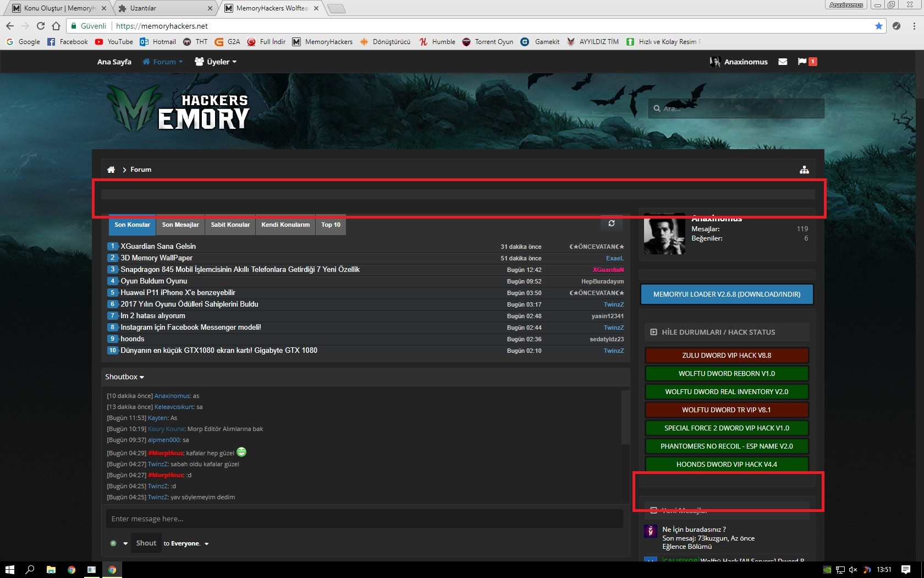Screen dimensions: 924x578
Task: Switch to the Uzantılar browser tab
Action: click(166, 8)
